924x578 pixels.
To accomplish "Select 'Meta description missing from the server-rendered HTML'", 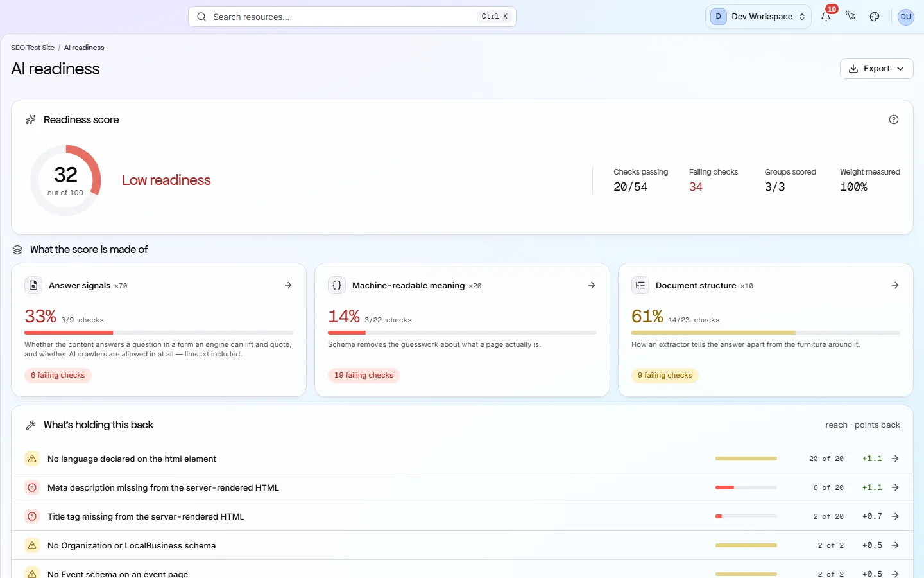I will [163, 487].
